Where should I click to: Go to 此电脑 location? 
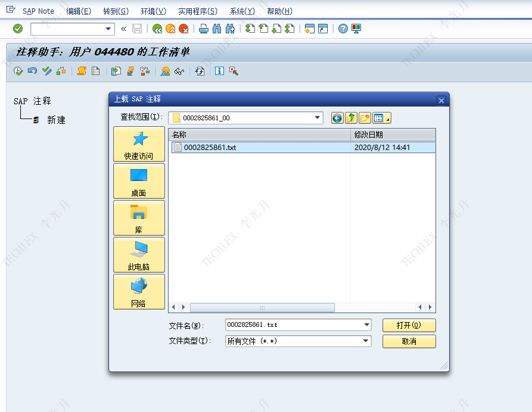click(139, 255)
